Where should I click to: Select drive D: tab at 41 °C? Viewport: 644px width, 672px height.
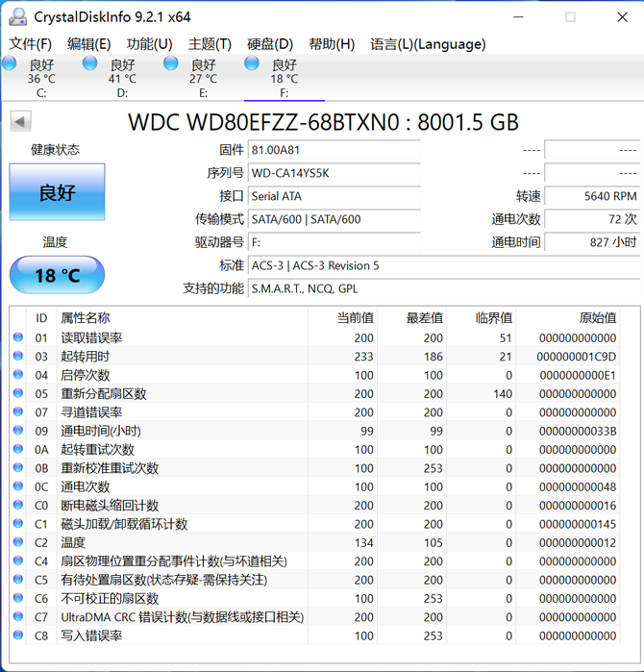point(122,78)
